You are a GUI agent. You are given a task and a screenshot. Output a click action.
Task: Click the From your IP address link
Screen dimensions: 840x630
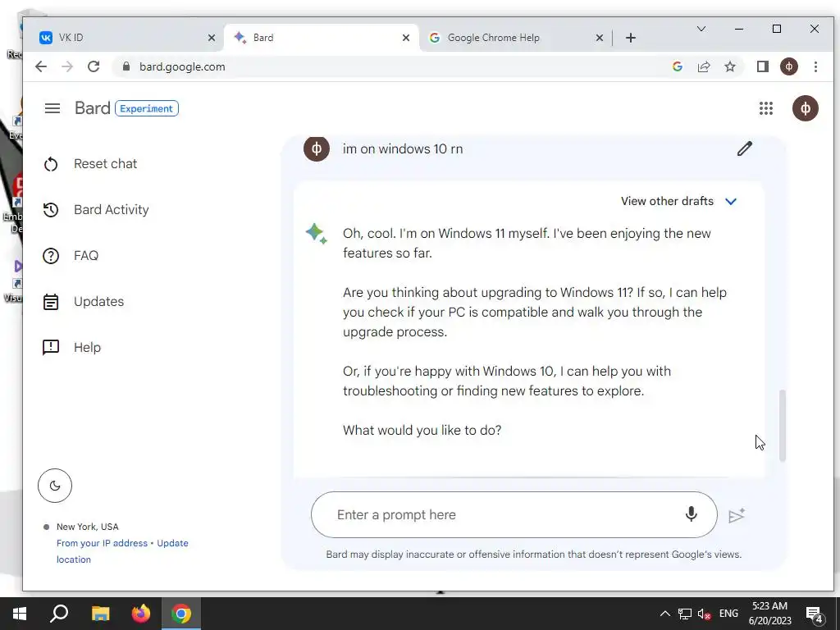102,543
